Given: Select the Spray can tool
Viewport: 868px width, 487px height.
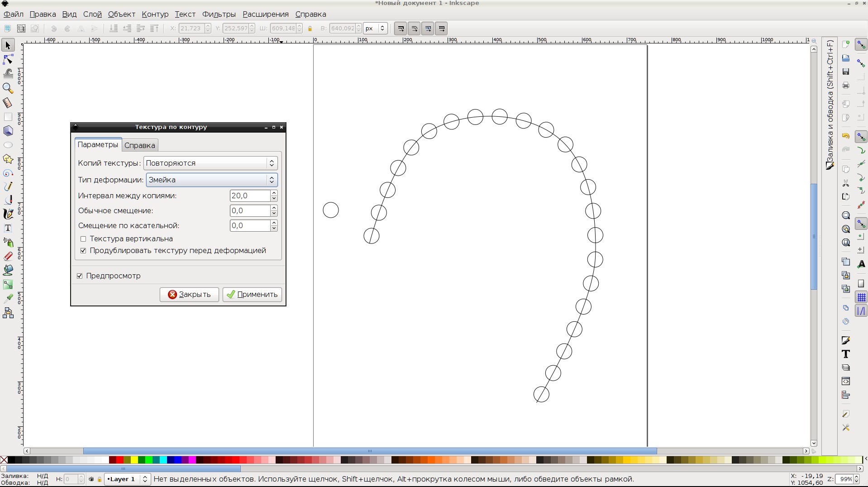Looking at the screenshot, I should click(x=8, y=243).
